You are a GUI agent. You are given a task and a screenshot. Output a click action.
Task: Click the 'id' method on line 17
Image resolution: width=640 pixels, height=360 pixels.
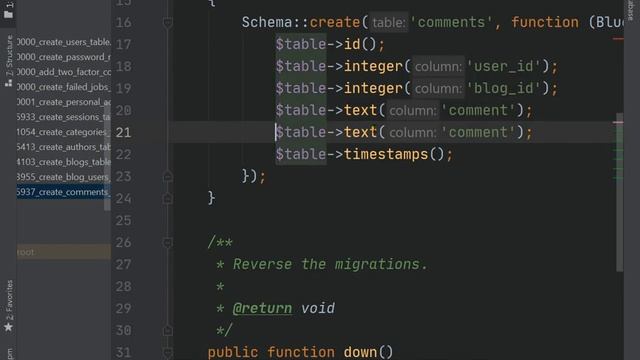352,44
